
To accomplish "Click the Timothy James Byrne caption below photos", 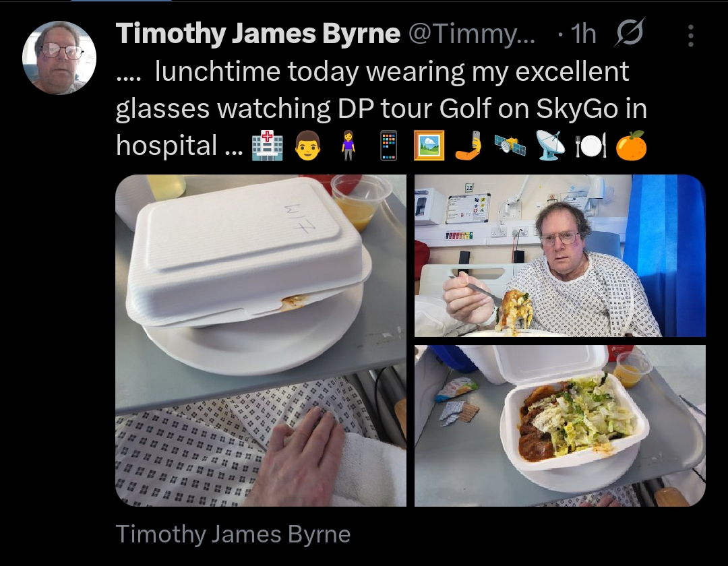I will point(233,534).
